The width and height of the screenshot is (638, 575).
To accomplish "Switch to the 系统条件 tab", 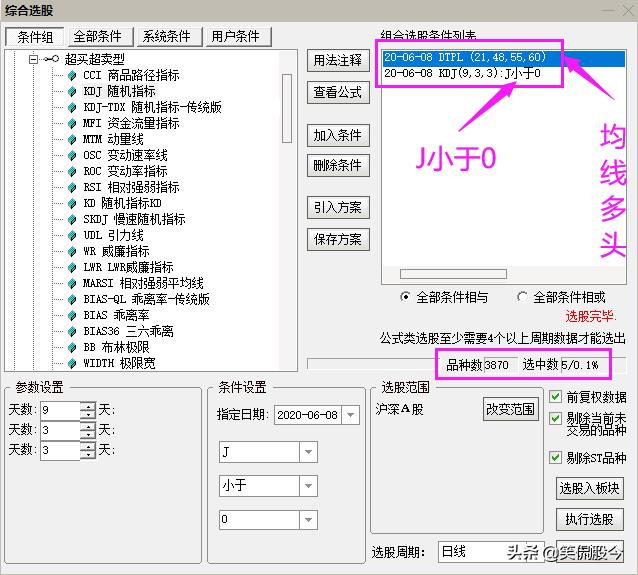I will click(x=167, y=36).
